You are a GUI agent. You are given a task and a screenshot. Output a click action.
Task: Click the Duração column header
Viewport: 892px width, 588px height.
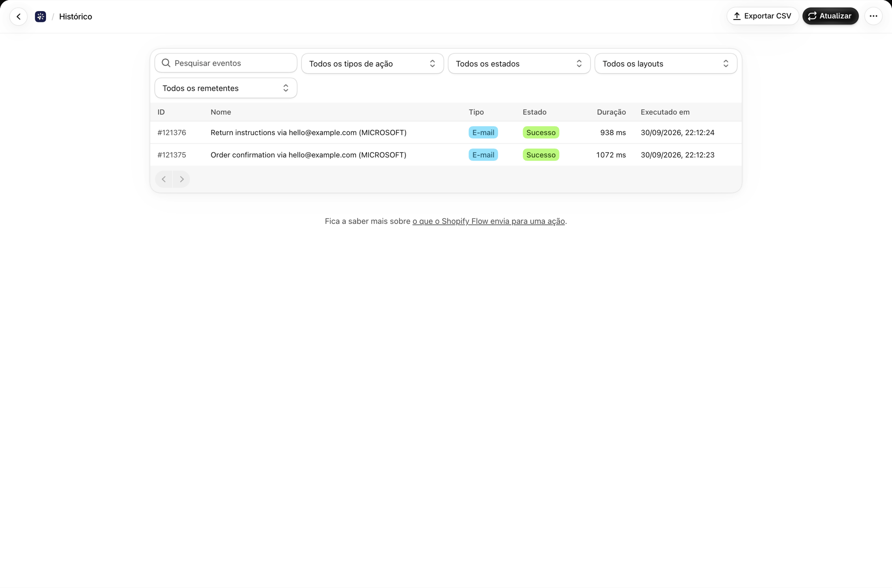pyautogui.click(x=611, y=112)
